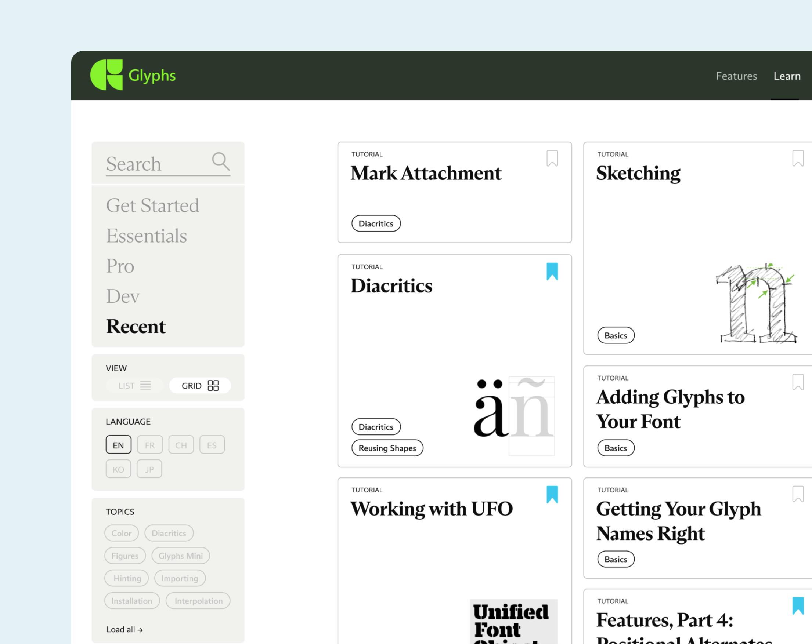This screenshot has width=812, height=644.
Task: Toggle the FR language filter
Action: point(149,445)
